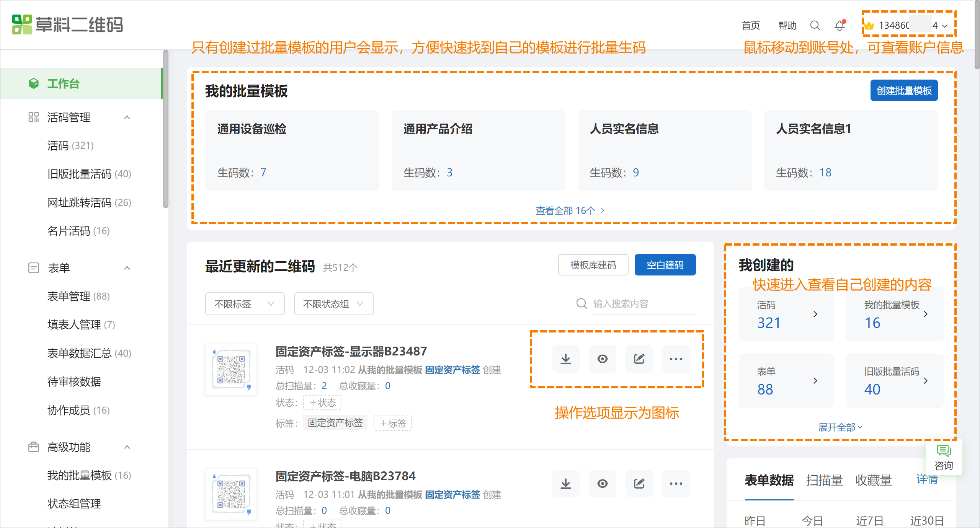Click the search icon in the QR list
Screen dimensions: 980x528
tap(582, 304)
